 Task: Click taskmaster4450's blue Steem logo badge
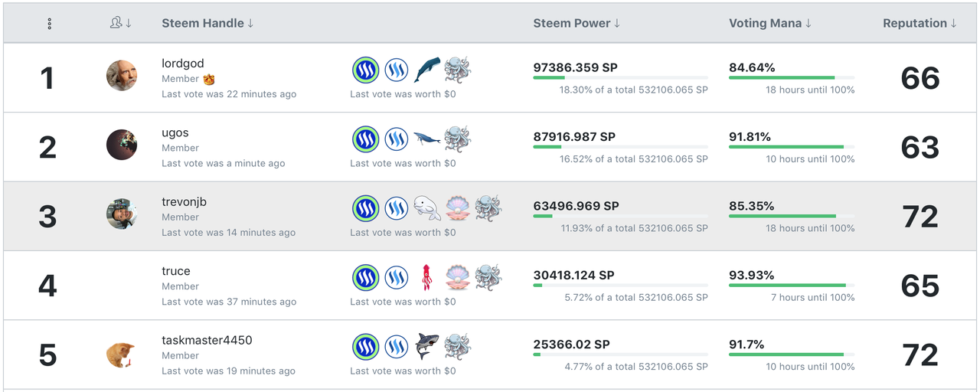pos(396,347)
